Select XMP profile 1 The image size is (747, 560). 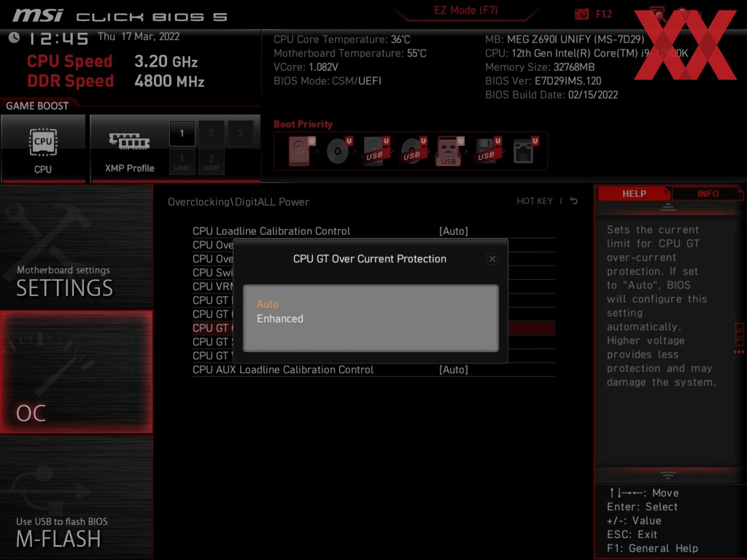coord(182,133)
